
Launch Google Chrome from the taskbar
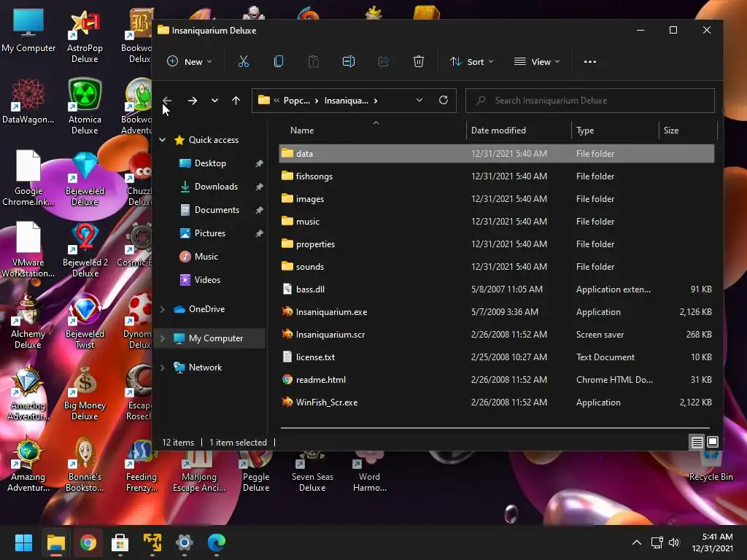[x=88, y=542]
